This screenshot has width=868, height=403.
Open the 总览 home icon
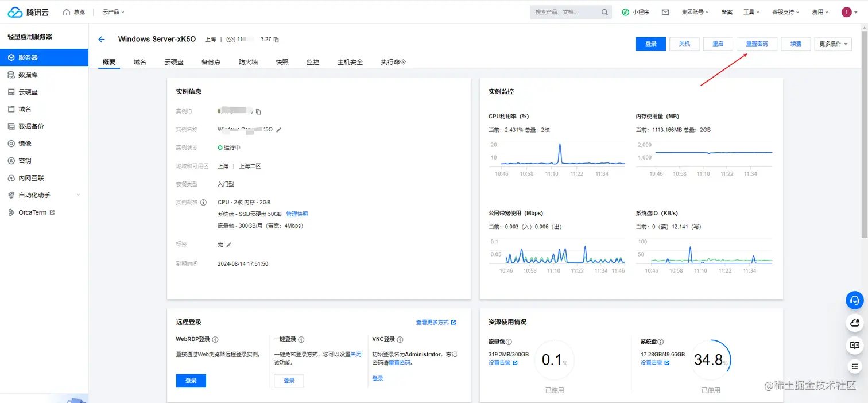(x=67, y=12)
